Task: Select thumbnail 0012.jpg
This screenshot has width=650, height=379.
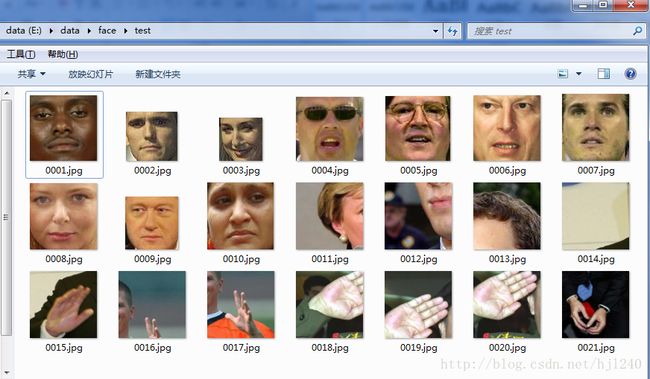Action: coord(418,216)
